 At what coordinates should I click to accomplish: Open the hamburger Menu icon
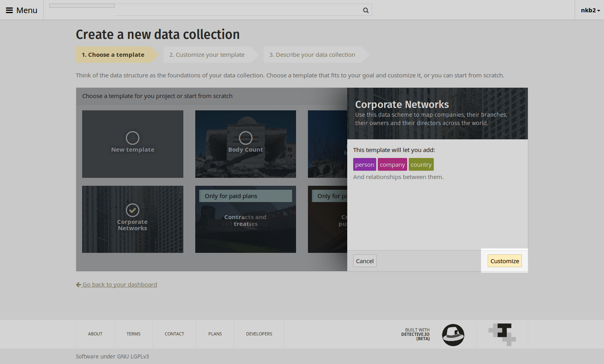tap(9, 10)
